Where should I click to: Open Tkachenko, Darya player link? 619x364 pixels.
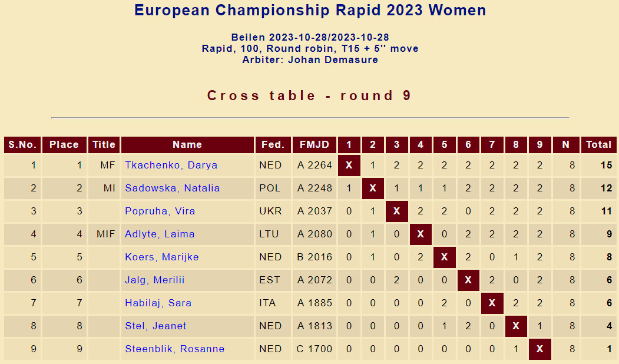tap(171, 166)
